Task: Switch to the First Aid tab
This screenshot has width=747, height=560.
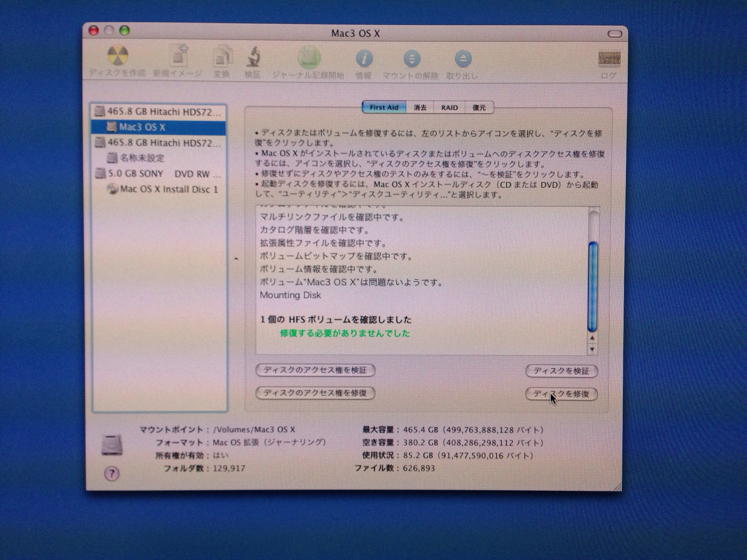Action: click(384, 107)
